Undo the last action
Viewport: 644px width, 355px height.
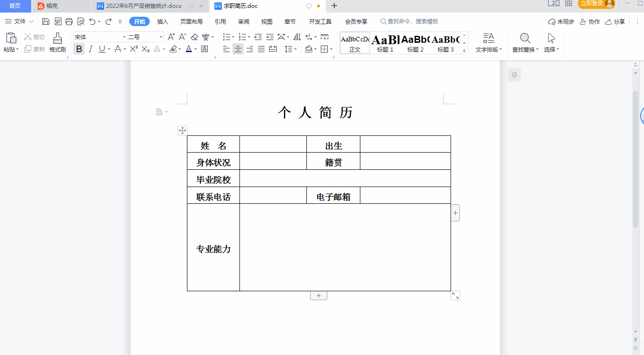(93, 21)
